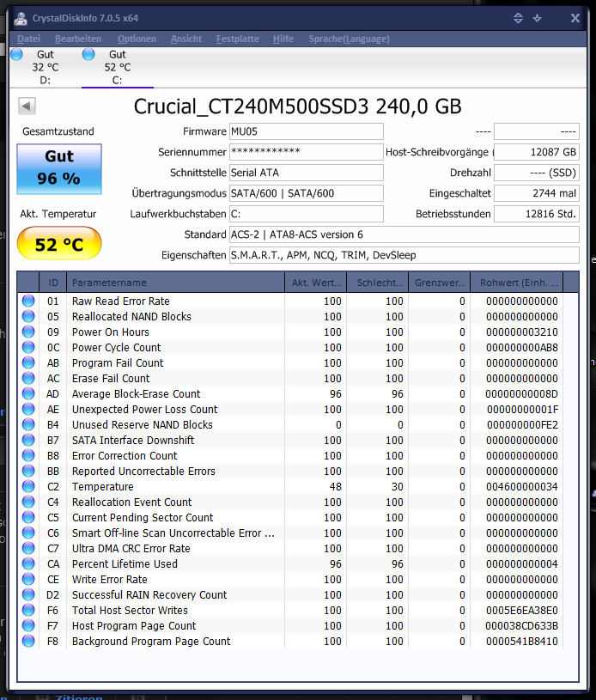Open the Datei menu
This screenshot has height=700, width=596.
[x=28, y=39]
